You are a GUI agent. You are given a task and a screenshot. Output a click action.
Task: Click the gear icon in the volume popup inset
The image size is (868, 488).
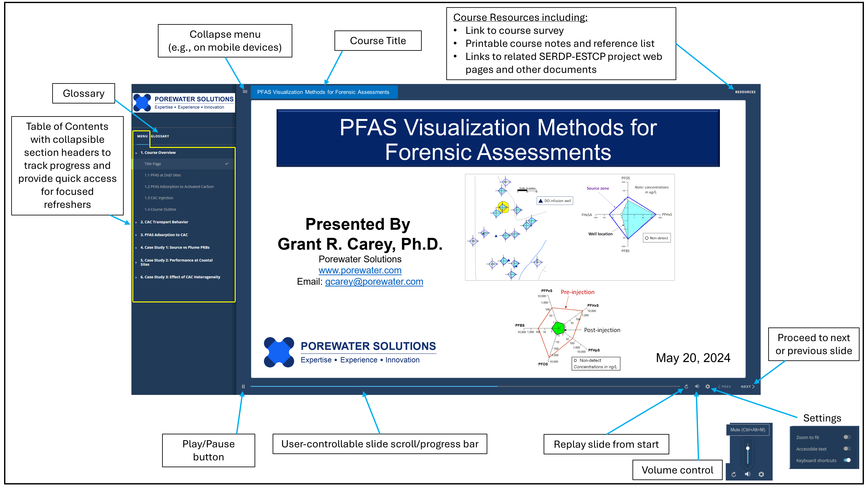click(x=761, y=474)
